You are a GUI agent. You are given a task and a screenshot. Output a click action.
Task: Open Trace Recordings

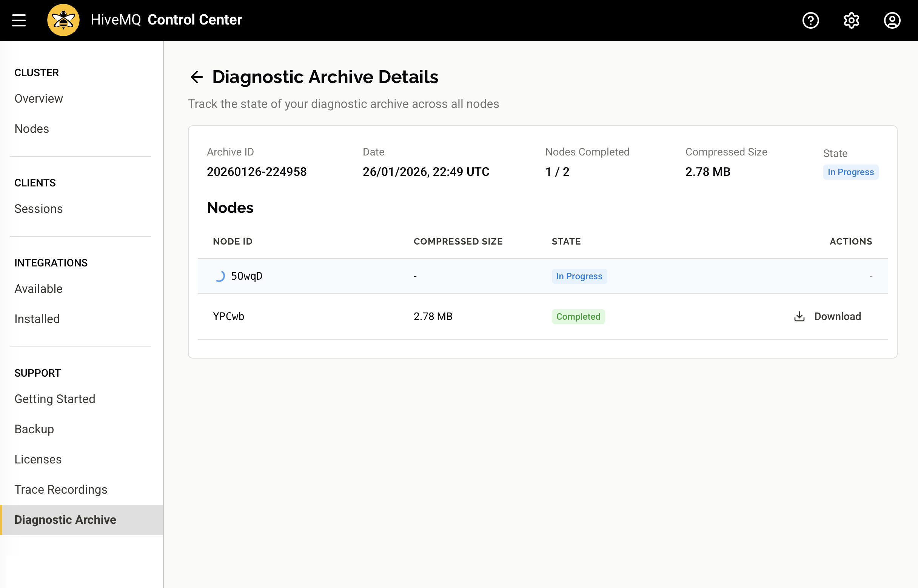61,489
